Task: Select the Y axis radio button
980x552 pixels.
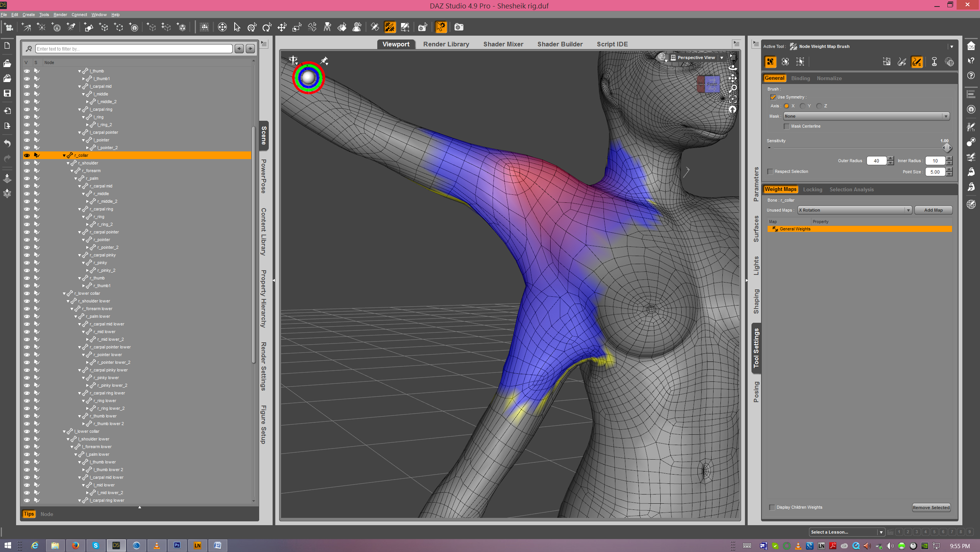Action: point(802,106)
